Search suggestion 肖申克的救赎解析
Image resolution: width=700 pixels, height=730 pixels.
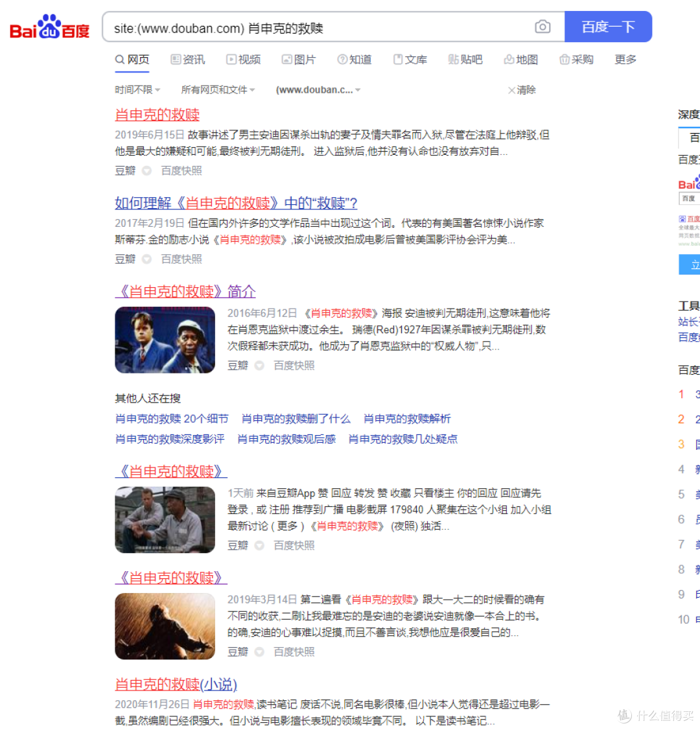pyautogui.click(x=407, y=419)
